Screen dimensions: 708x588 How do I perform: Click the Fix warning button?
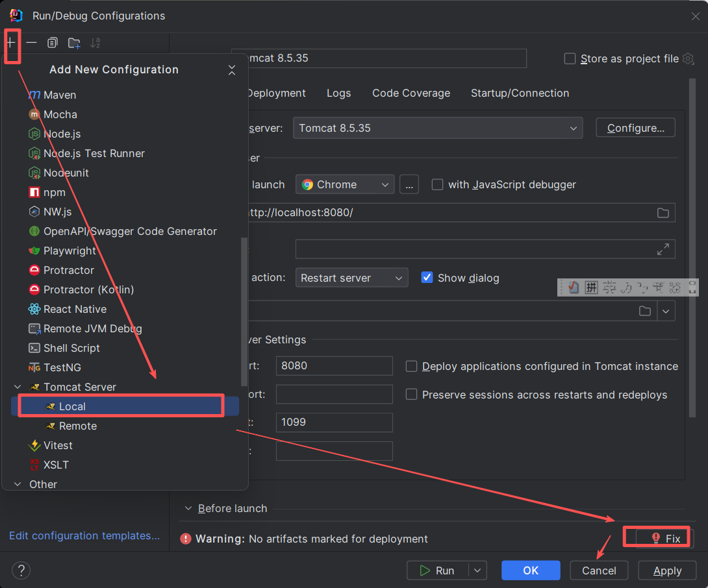pos(664,538)
